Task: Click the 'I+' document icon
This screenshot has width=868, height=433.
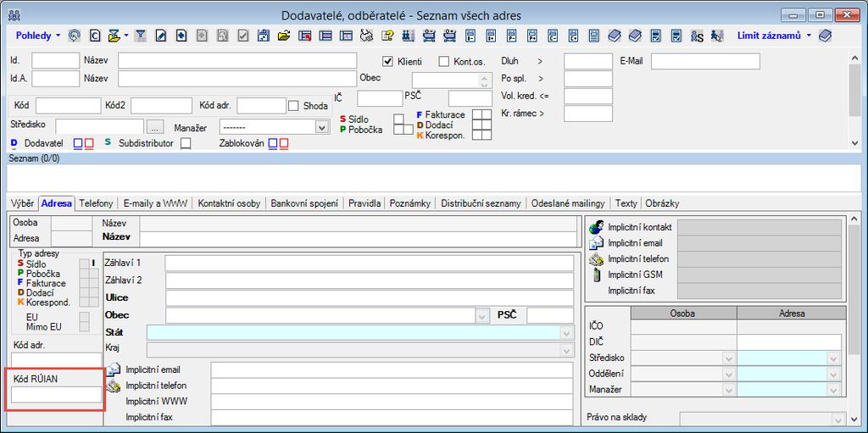Action: tap(491, 36)
